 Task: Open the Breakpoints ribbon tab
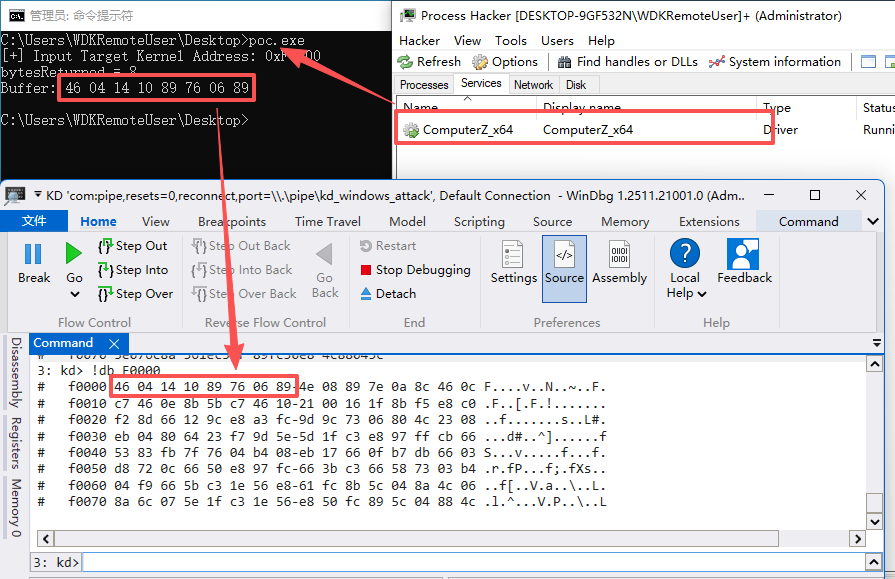click(x=232, y=222)
